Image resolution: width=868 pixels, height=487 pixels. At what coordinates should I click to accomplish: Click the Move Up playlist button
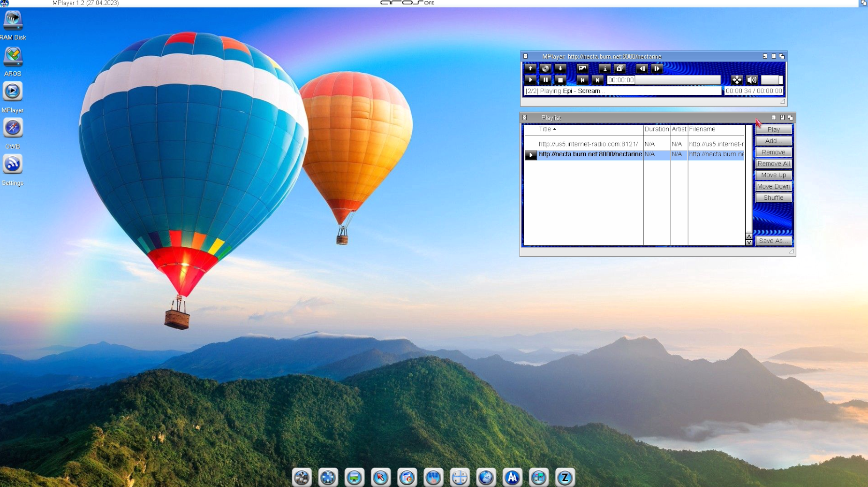coord(774,175)
